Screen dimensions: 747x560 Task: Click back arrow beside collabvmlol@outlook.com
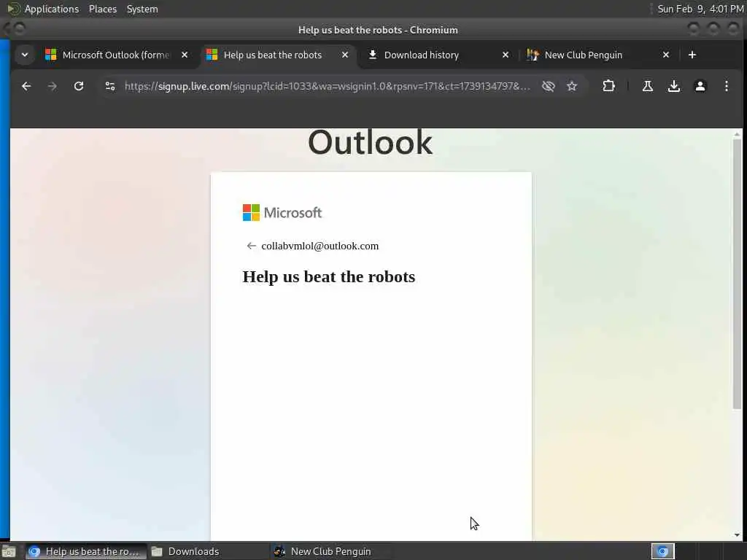[x=251, y=246]
